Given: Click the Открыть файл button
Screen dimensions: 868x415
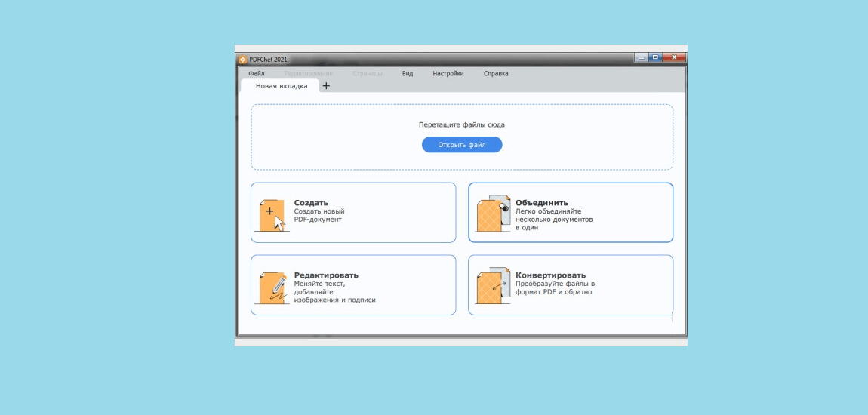Looking at the screenshot, I should pyautogui.click(x=462, y=145).
